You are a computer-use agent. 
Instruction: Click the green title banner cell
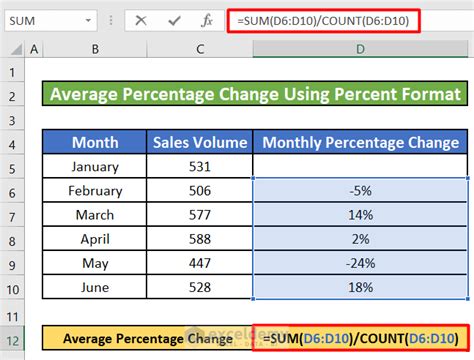[255, 94]
